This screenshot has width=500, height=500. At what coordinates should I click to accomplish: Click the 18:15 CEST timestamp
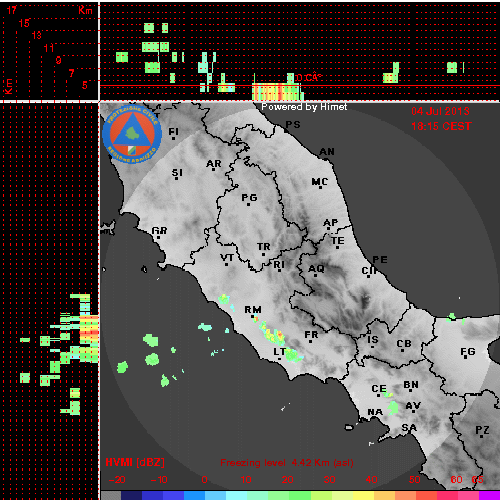click(x=441, y=126)
